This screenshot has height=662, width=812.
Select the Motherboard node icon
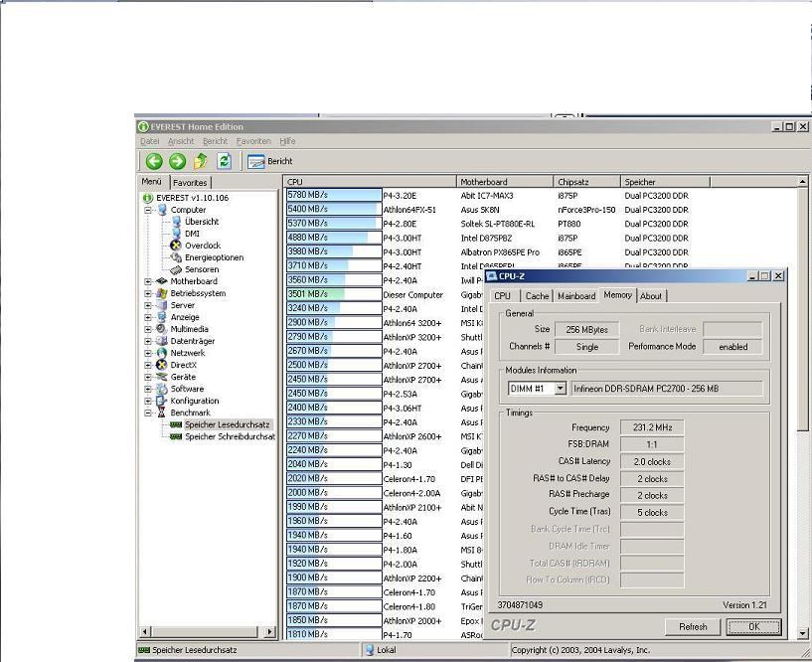click(162, 281)
